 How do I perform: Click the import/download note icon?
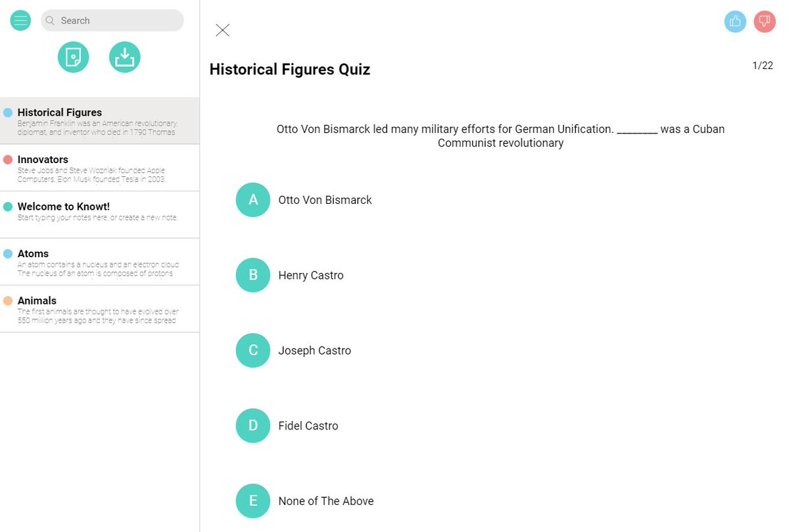[x=124, y=57]
